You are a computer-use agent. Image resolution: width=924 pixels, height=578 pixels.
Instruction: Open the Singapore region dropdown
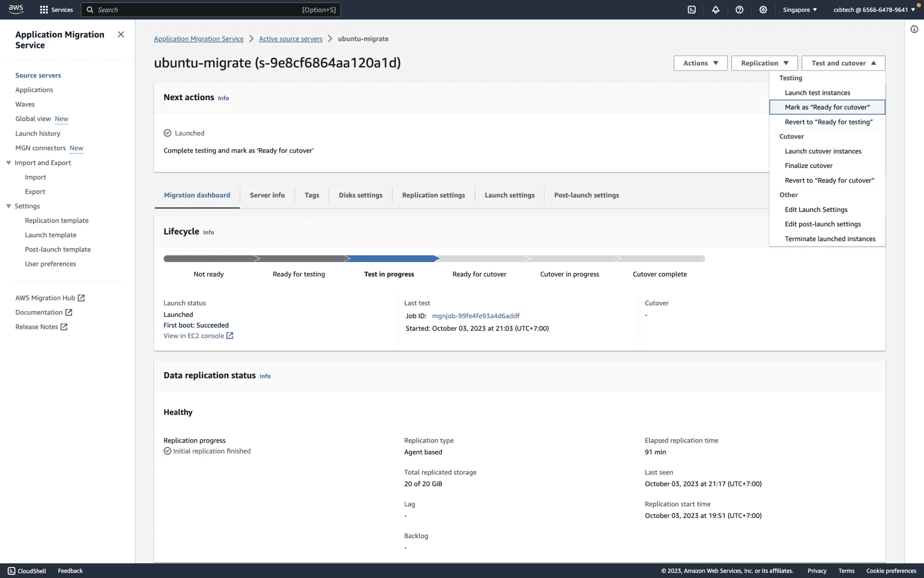[x=800, y=10]
